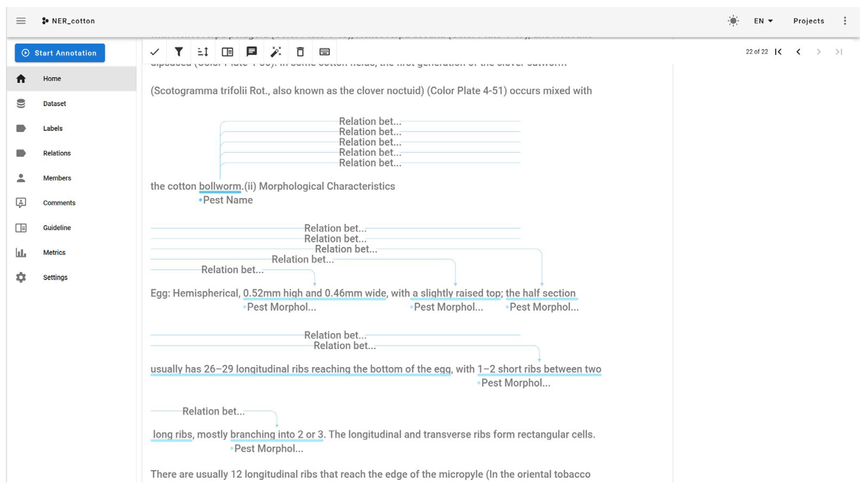Image resolution: width=868 pixels, height=490 pixels.
Task: Click the trash delete icon
Action: point(300,52)
